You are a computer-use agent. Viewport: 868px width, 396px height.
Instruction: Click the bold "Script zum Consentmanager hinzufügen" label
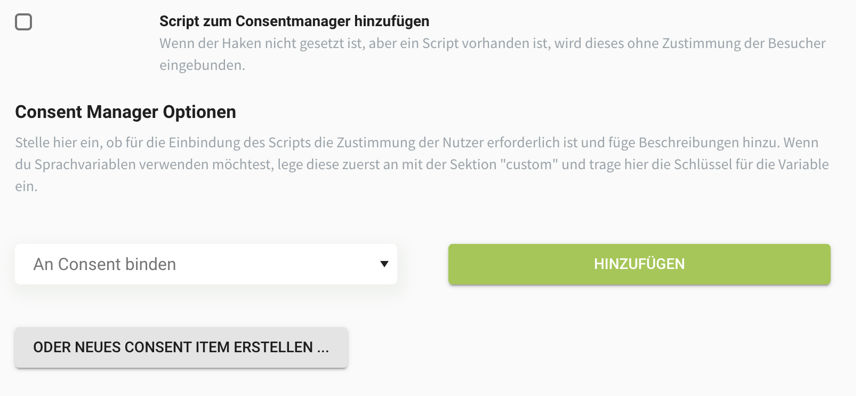pos(294,21)
